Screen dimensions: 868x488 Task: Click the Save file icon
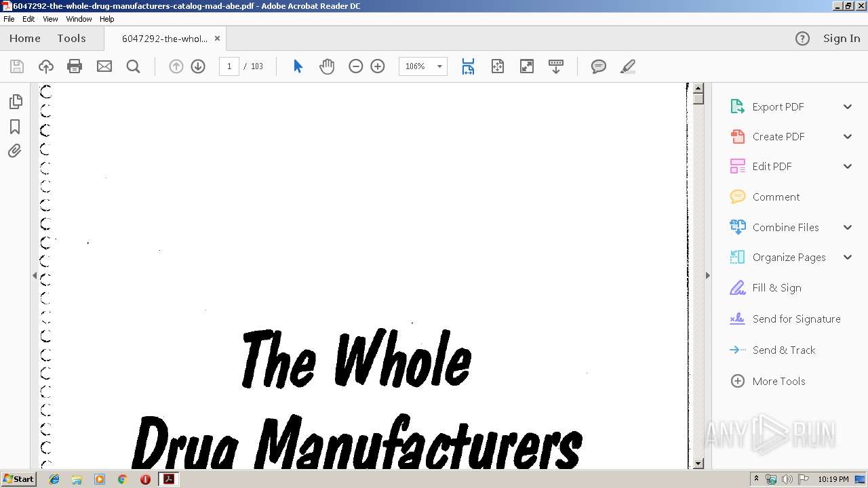pyautogui.click(x=17, y=66)
